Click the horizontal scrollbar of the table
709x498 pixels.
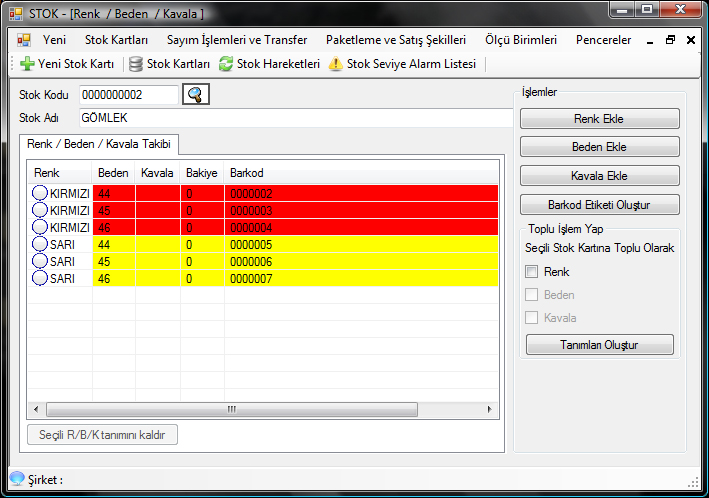[230, 409]
